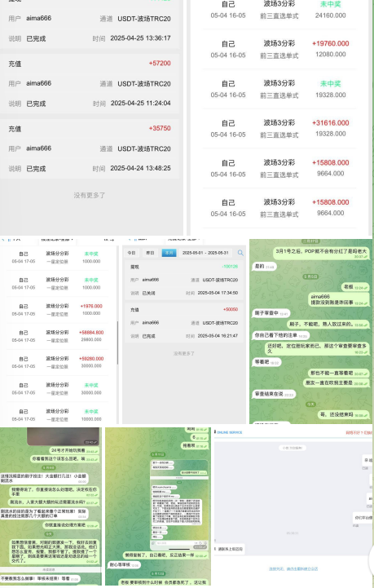Select the +19760.000 winning bet row

279,49
